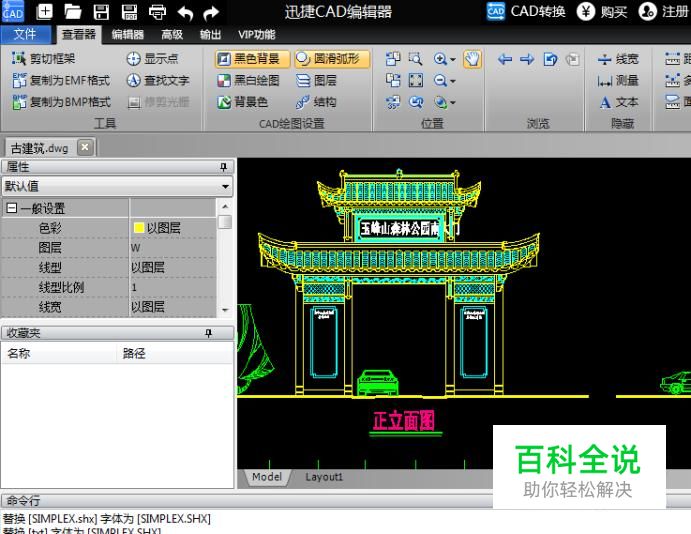
Task: Open the globe view dropdown arrow
Action: [453, 102]
